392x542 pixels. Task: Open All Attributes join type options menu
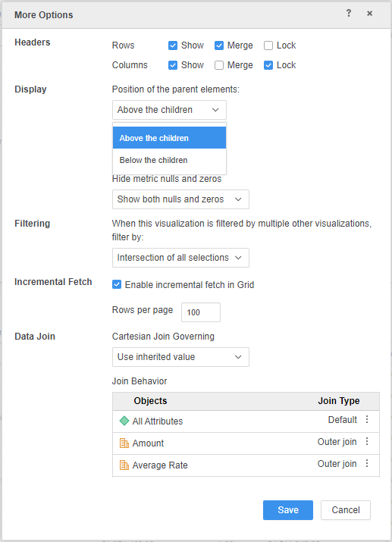pos(367,420)
